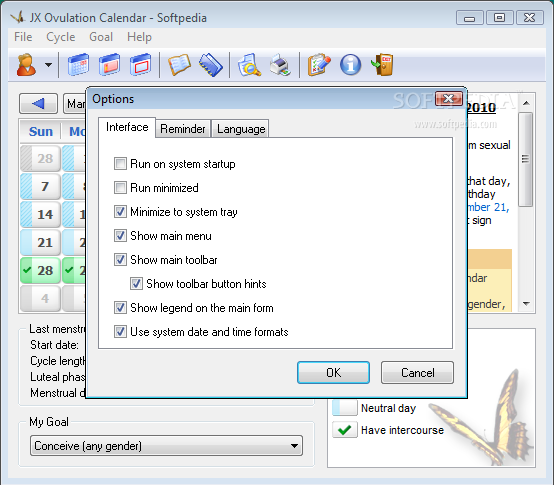Image resolution: width=554 pixels, height=485 pixels.
Task: Toggle Show main toolbar checkbox
Action: point(120,260)
